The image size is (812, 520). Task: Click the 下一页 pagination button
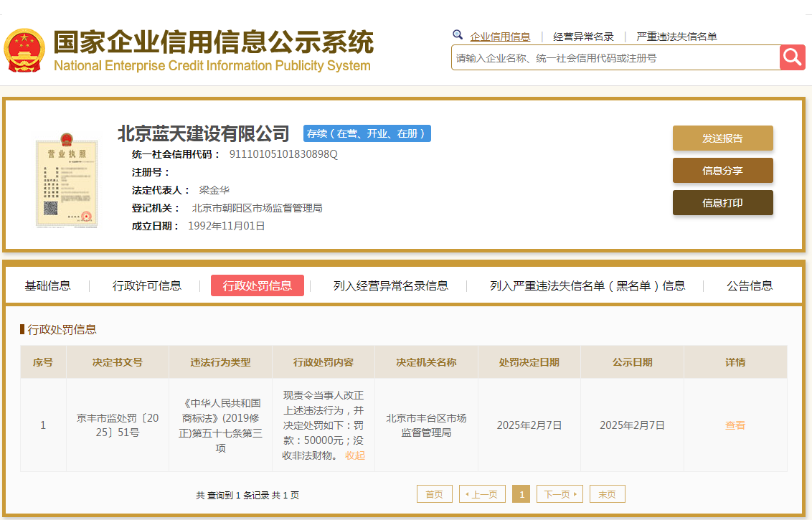[x=560, y=493]
